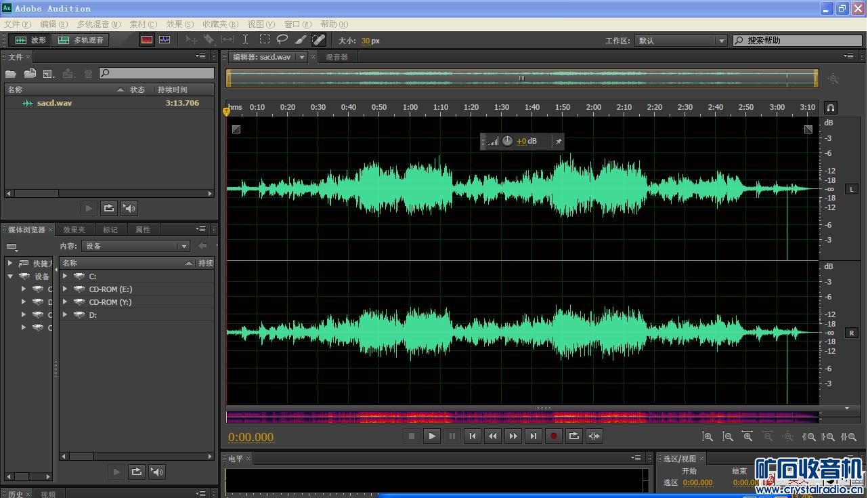Open the 收藏夹 (Favorites) menu

220,24
